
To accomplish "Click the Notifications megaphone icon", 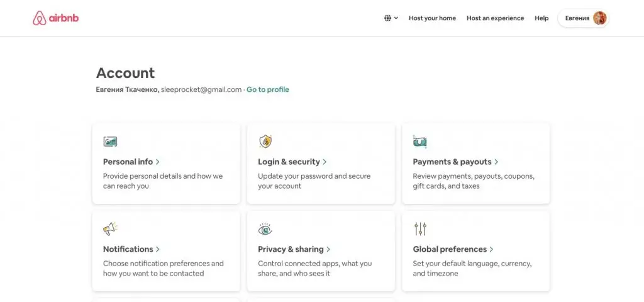I will (x=110, y=229).
